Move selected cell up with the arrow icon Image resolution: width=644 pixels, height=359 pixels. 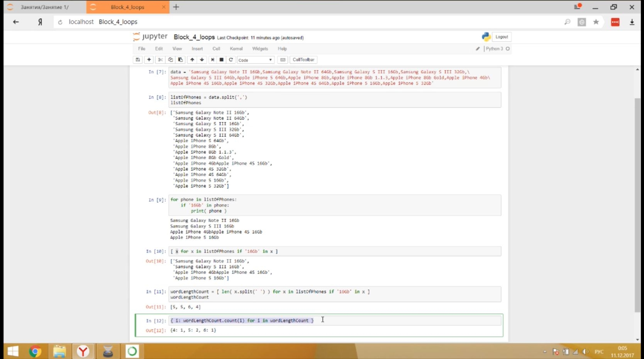192,60
